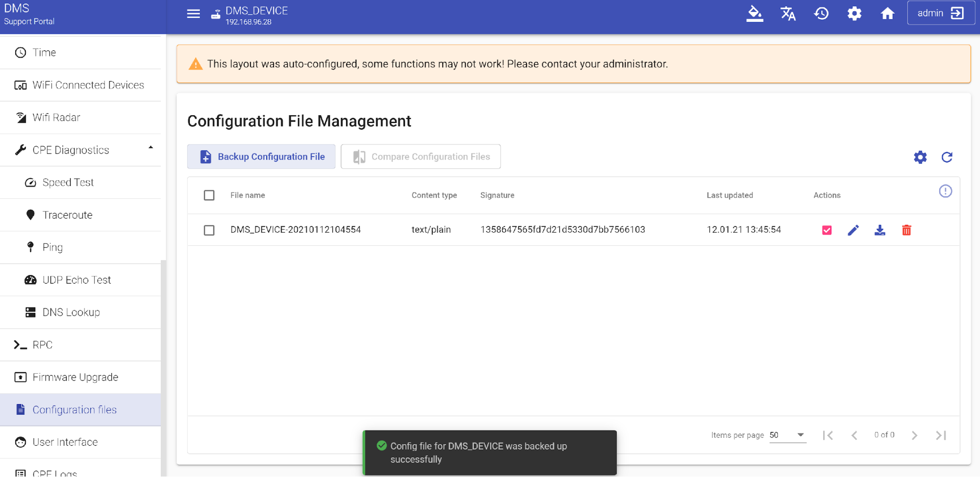Toggle the select-all checkbox in table header
Viewport: 980px width, 477px height.
point(209,195)
